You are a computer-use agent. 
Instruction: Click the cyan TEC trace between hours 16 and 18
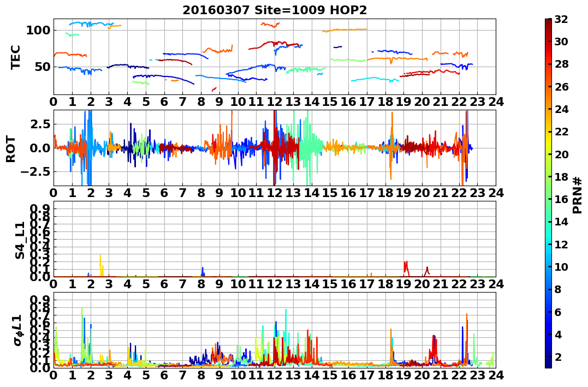tap(375, 79)
